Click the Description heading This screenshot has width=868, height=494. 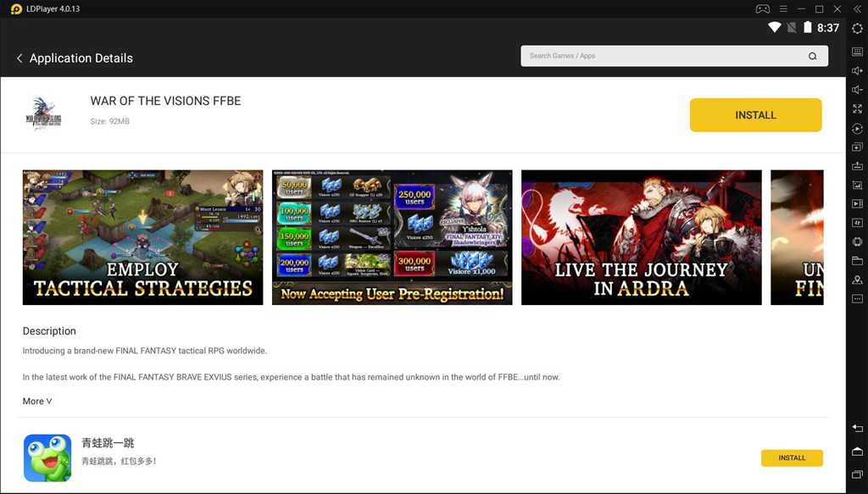click(49, 330)
